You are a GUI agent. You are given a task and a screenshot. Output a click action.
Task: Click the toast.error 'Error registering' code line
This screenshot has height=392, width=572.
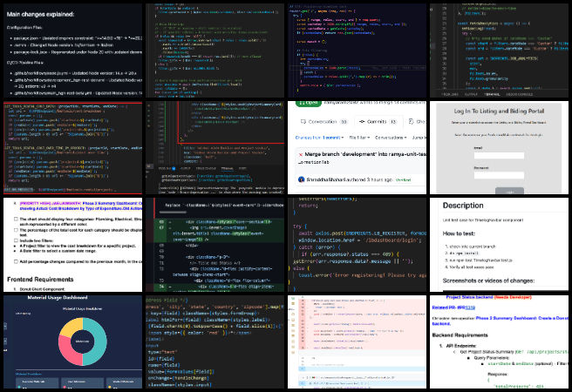click(362, 275)
